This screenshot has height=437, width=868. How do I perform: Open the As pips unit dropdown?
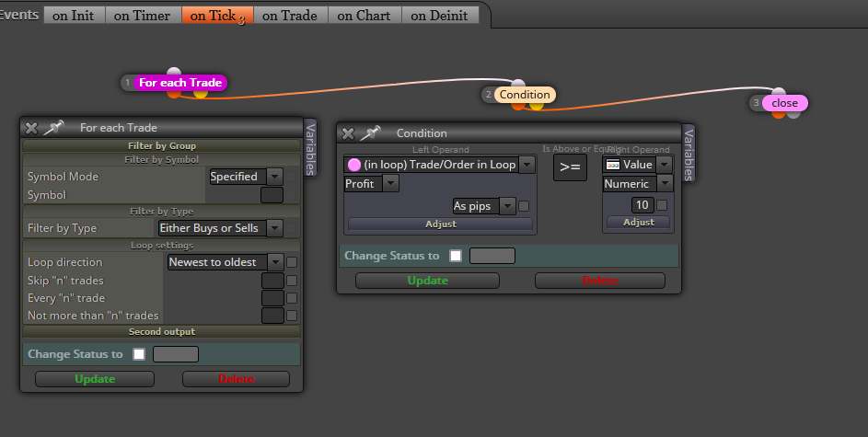484,206
